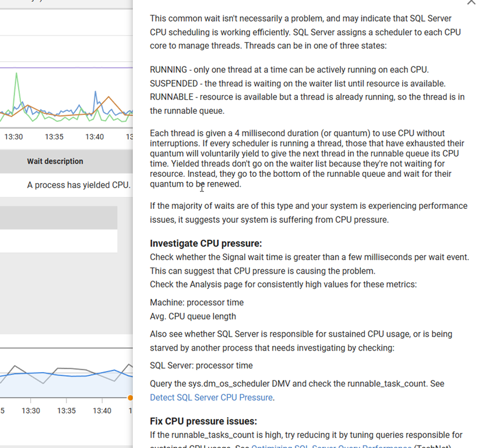
Task: Select the 'A process has yielded CPU' row
Action: [x=78, y=185]
